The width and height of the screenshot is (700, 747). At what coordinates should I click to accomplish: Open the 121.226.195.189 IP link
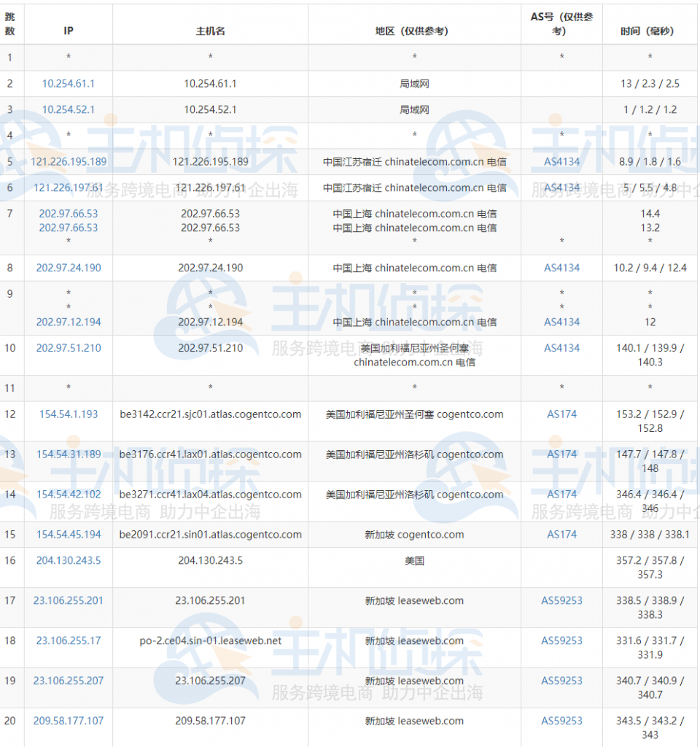pos(68,161)
